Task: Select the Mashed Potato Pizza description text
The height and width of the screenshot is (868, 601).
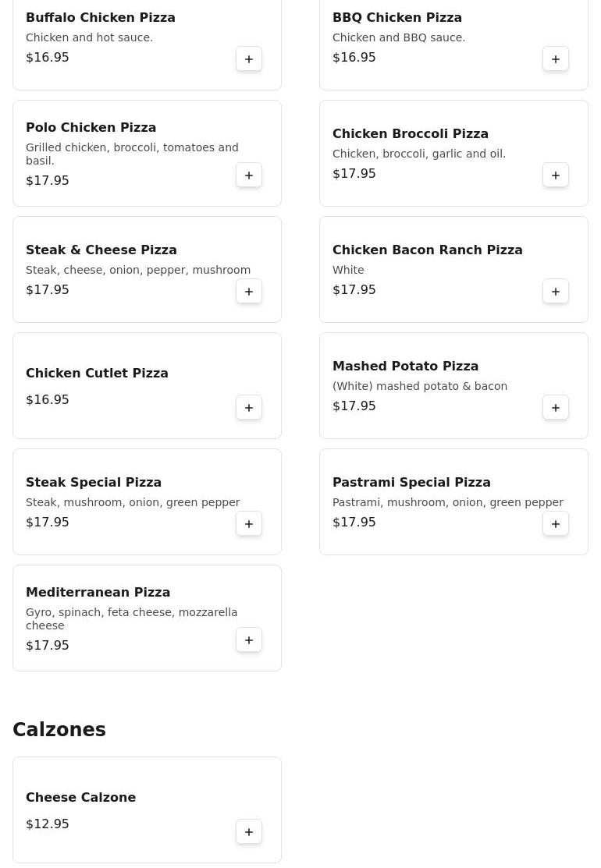Action: tap(419, 386)
